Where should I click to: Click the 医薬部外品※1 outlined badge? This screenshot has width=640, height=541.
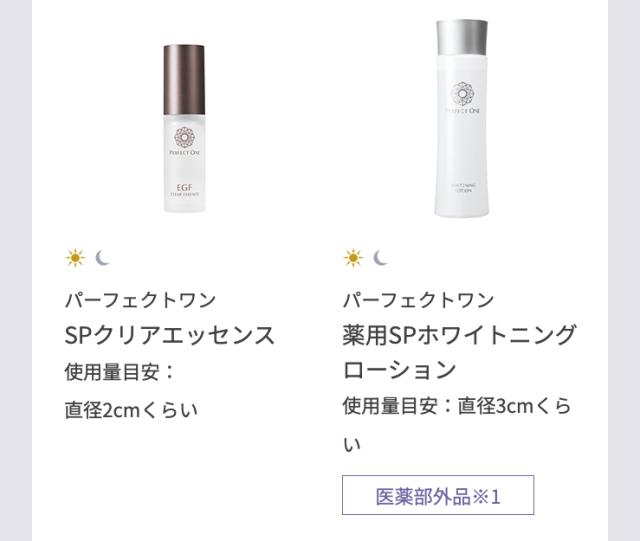438,495
